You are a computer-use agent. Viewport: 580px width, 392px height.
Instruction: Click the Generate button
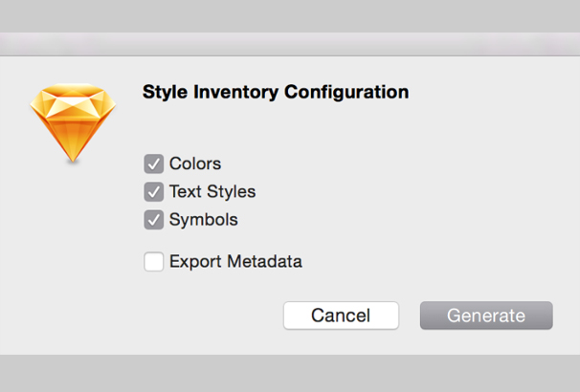pos(486,316)
